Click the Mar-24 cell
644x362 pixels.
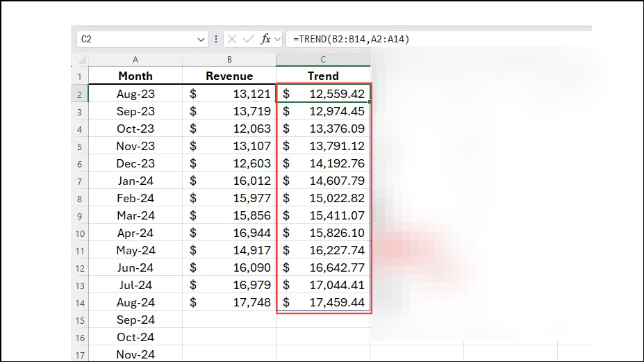(x=135, y=215)
